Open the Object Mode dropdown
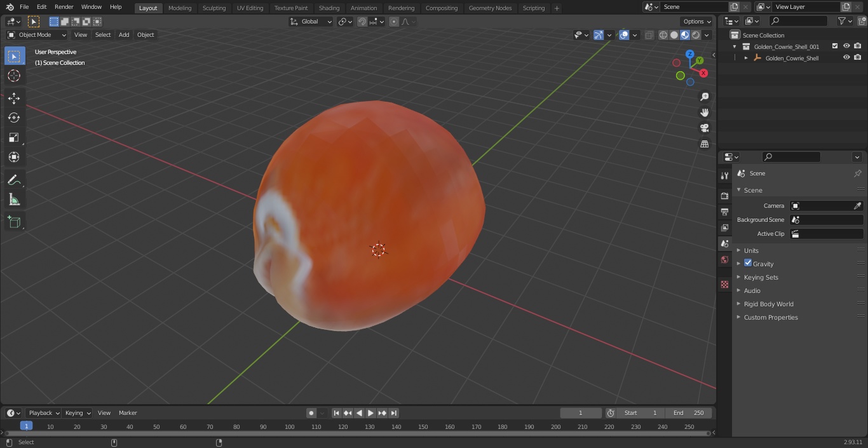This screenshot has width=868, height=448. [x=37, y=35]
